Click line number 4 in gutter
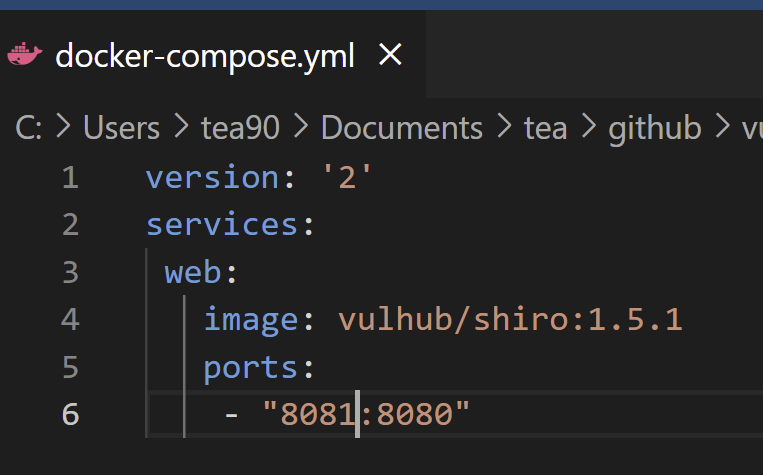Screen dimensions: 763x475 [x=71, y=320]
